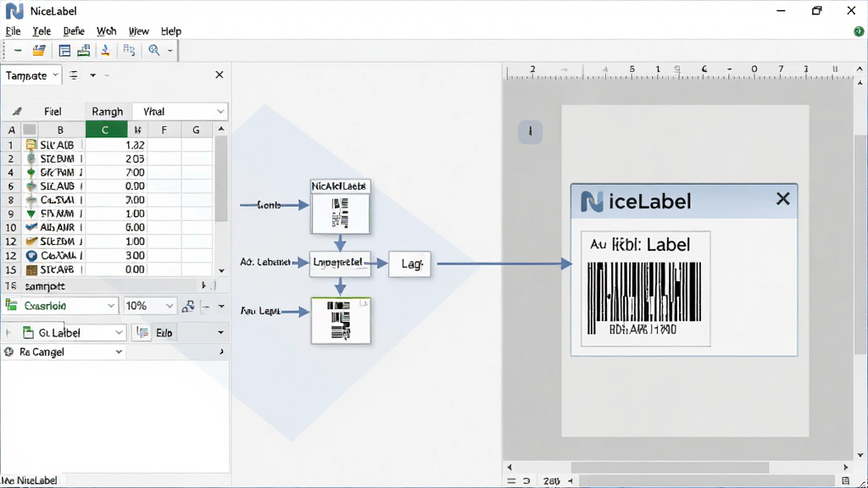Open the arrow dropdown right of Exlo
The width and height of the screenshot is (868, 488).
(x=220, y=332)
